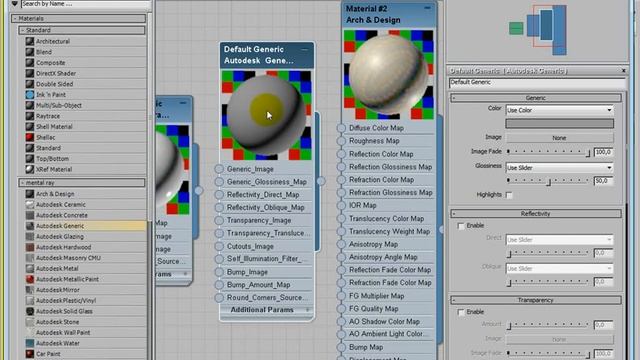Click the Roughness Map input socket
Screen dimensions: 640x360
pos(341,141)
